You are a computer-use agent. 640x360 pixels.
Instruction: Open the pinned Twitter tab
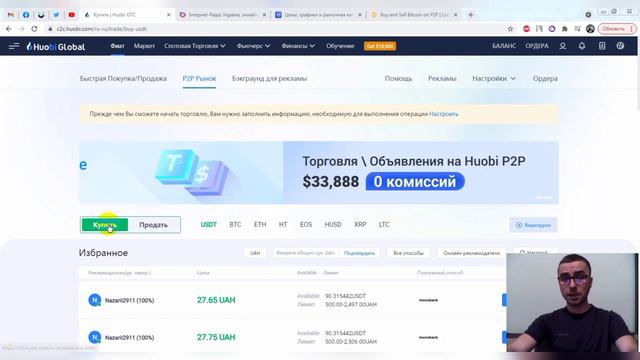(x=56, y=15)
